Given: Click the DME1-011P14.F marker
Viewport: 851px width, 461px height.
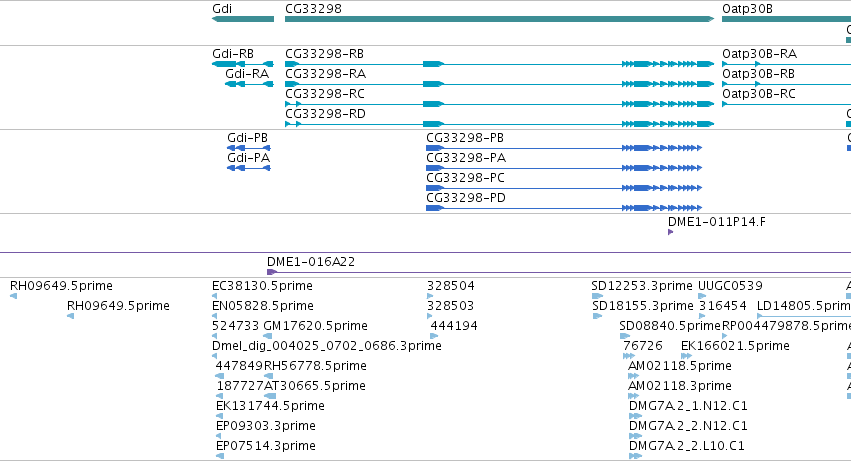Looking at the screenshot, I should [x=717, y=222].
